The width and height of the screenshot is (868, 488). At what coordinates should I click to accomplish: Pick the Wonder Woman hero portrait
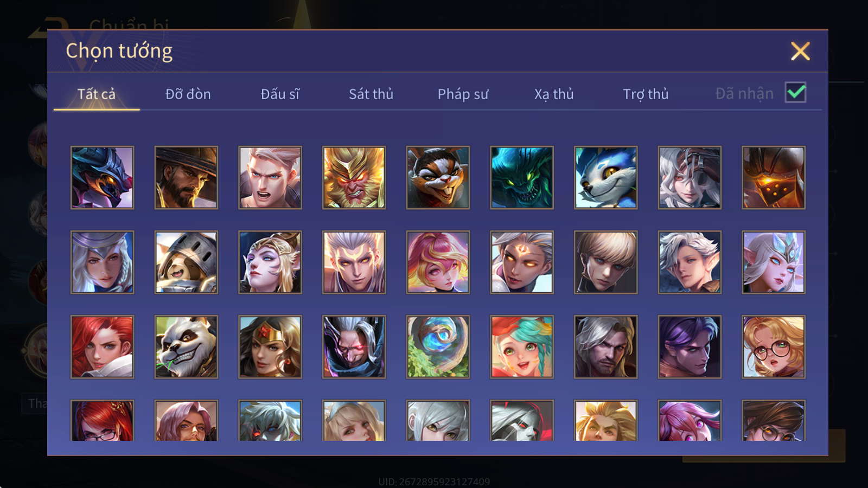[x=270, y=346]
